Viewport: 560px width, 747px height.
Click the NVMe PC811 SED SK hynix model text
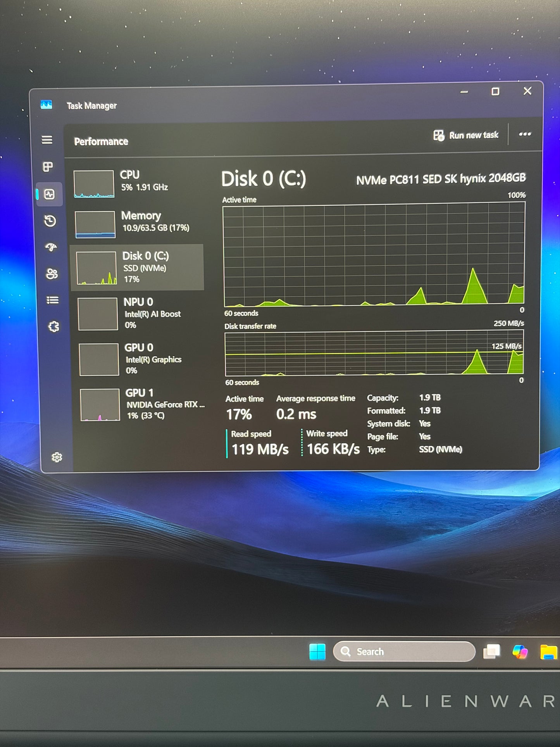pyautogui.click(x=441, y=179)
